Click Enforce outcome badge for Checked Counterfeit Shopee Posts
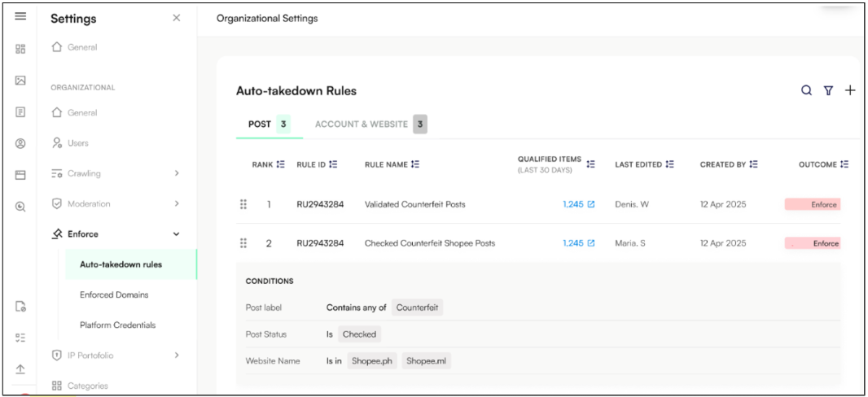 click(813, 243)
